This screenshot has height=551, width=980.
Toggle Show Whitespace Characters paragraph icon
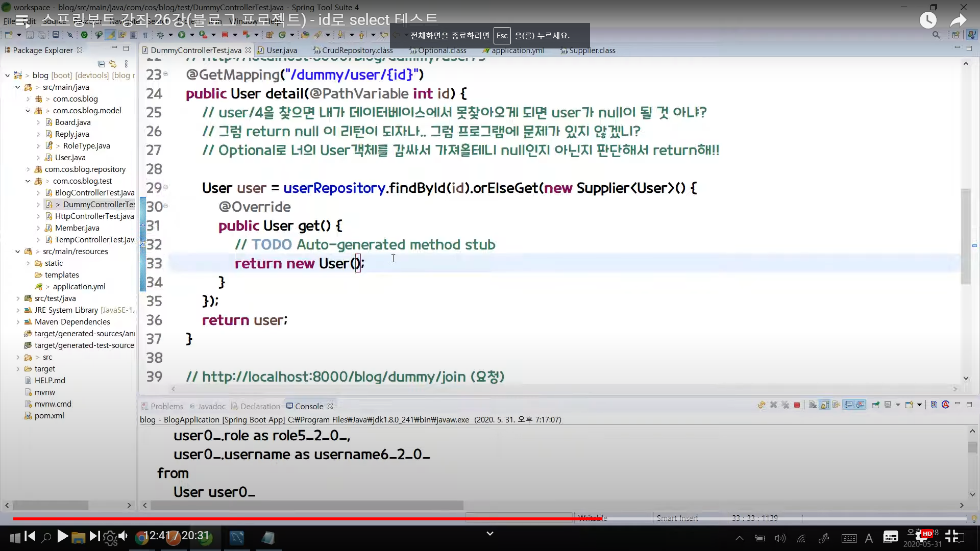[x=145, y=35]
